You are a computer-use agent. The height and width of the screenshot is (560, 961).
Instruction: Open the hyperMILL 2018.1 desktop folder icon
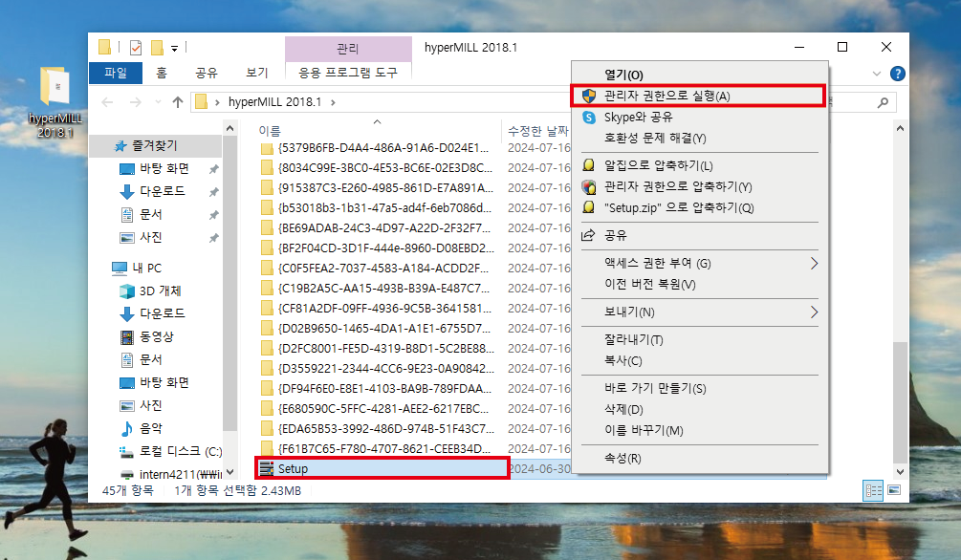(55, 101)
